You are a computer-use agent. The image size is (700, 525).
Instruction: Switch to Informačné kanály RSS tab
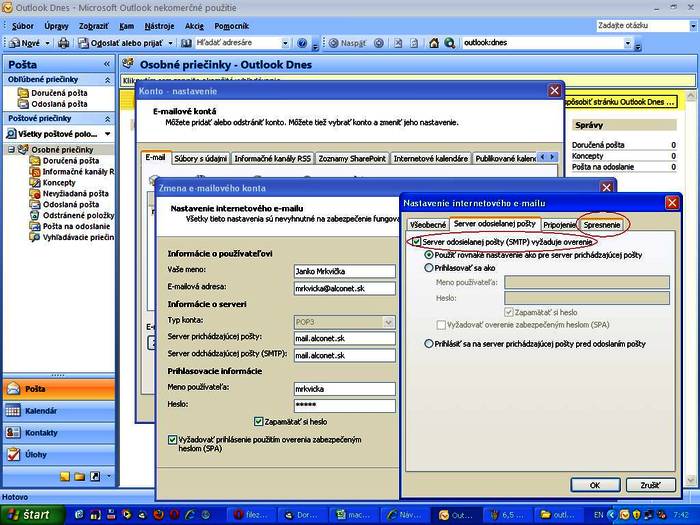pos(272,158)
